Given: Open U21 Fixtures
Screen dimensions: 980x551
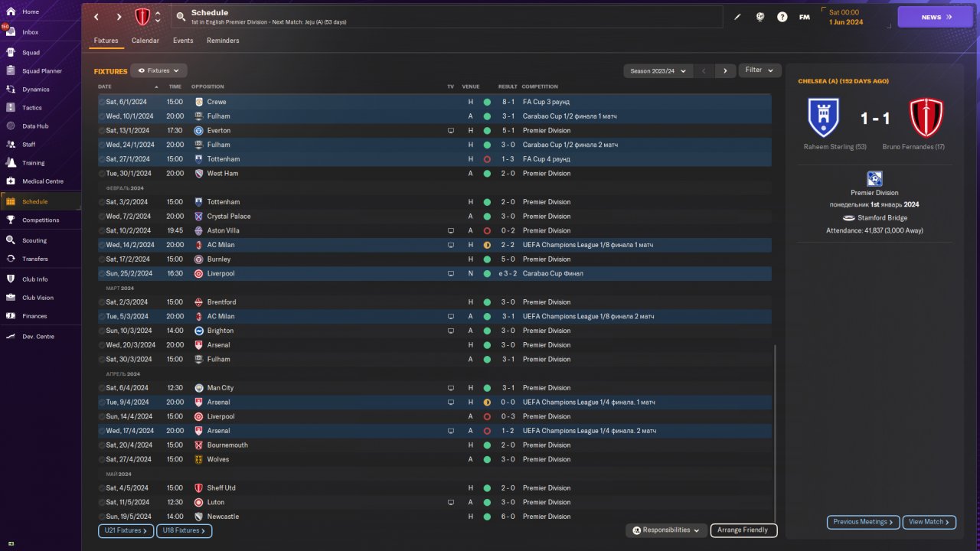Looking at the screenshot, I should pos(126,530).
